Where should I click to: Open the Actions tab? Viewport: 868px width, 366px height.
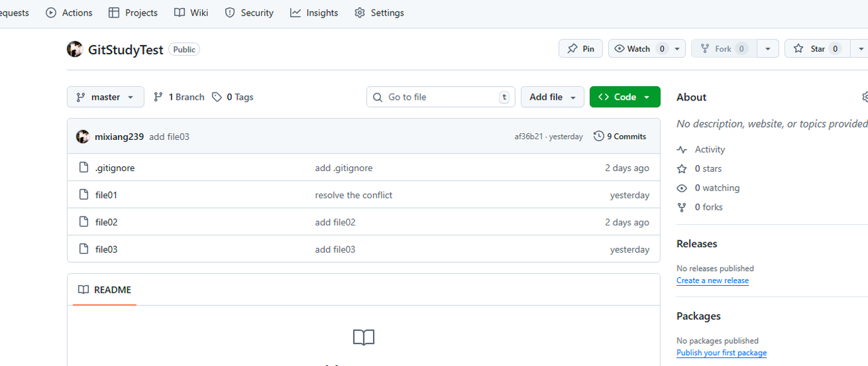(69, 13)
